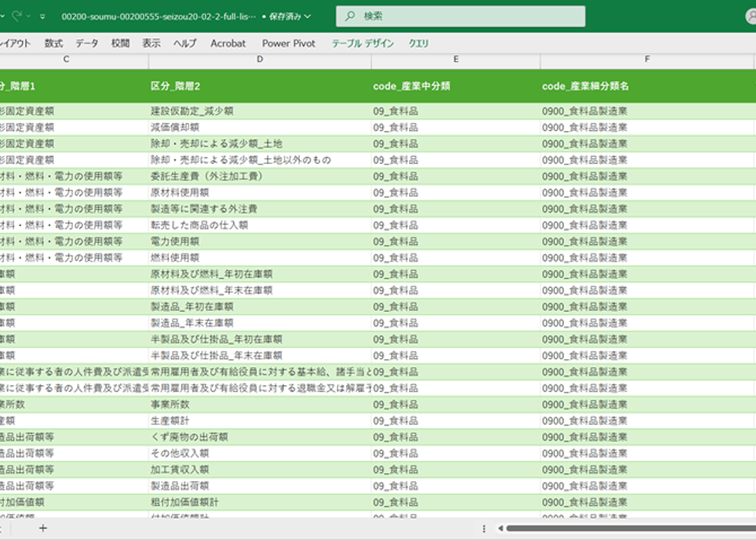Click the horizontal scrollbar left arrow
This screenshot has width=756, height=540.
tap(501, 529)
